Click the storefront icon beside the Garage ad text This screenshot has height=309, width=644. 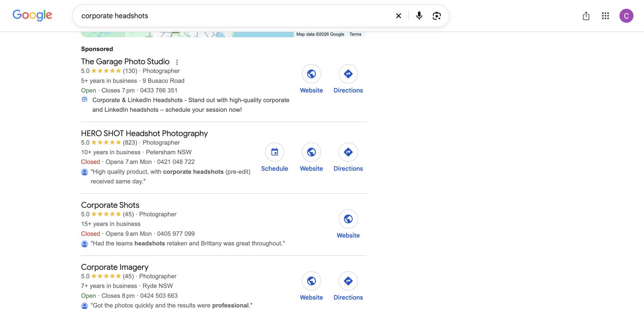tap(85, 100)
